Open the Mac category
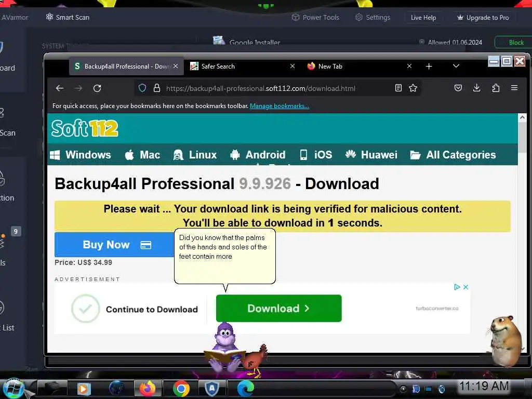532x399 pixels. coord(142,155)
